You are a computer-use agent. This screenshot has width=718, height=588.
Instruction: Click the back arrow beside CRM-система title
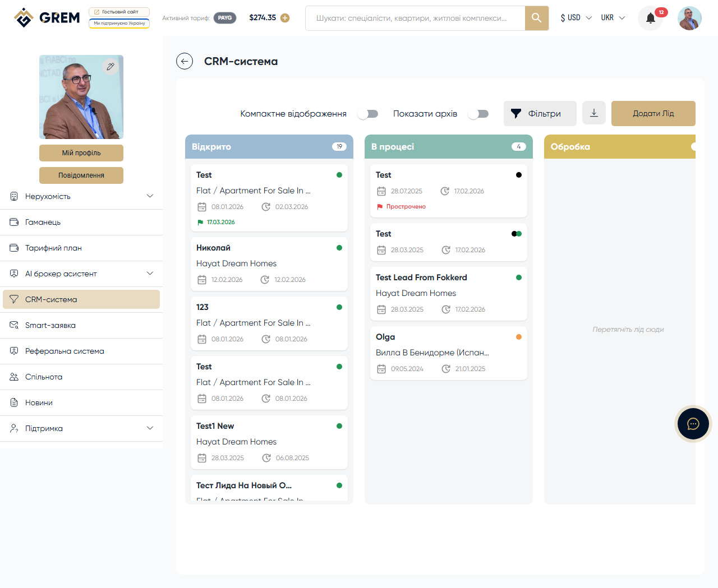(185, 61)
